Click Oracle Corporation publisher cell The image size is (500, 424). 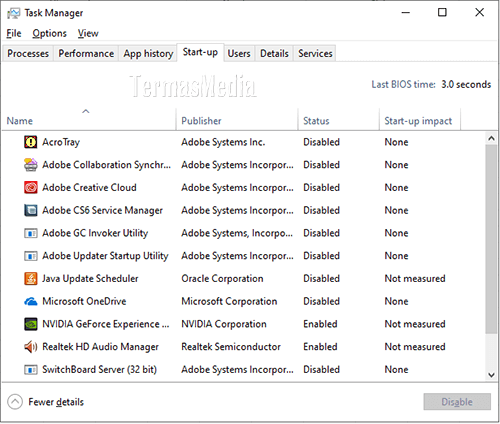coord(222,278)
